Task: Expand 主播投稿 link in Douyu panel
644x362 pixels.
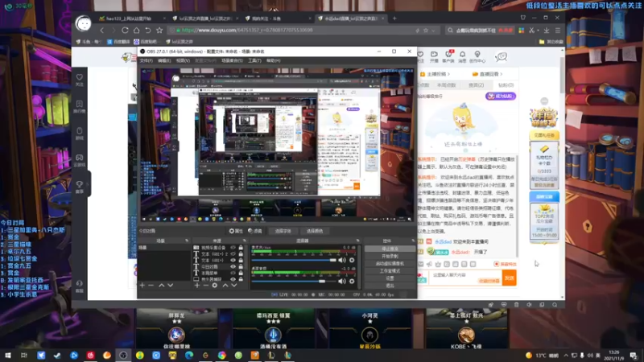Action: click(x=435, y=74)
